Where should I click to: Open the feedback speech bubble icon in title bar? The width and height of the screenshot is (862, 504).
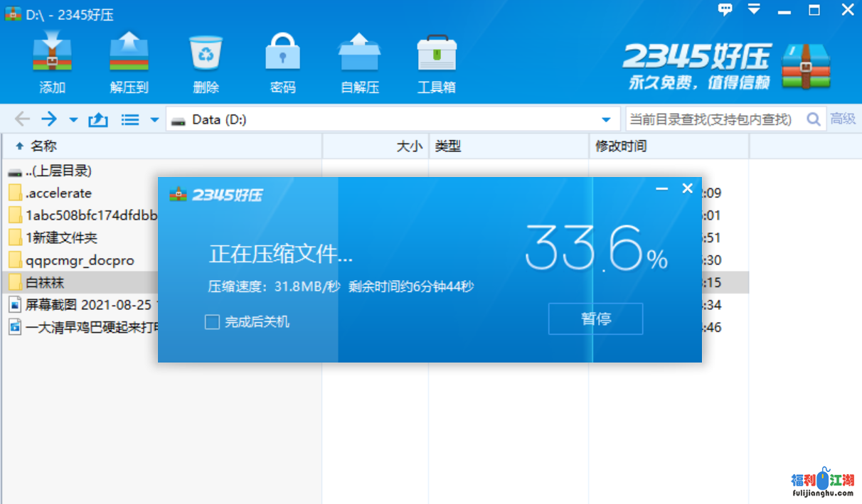pos(725,10)
